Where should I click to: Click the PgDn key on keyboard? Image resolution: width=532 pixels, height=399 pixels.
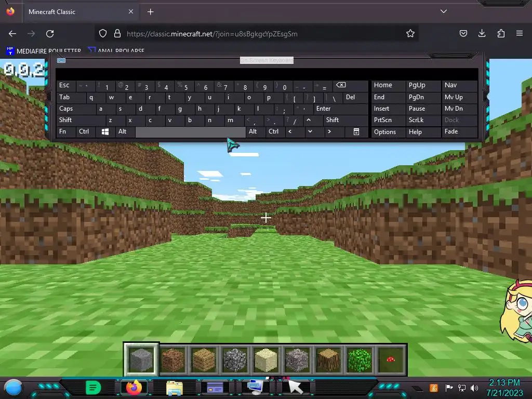[423, 97]
